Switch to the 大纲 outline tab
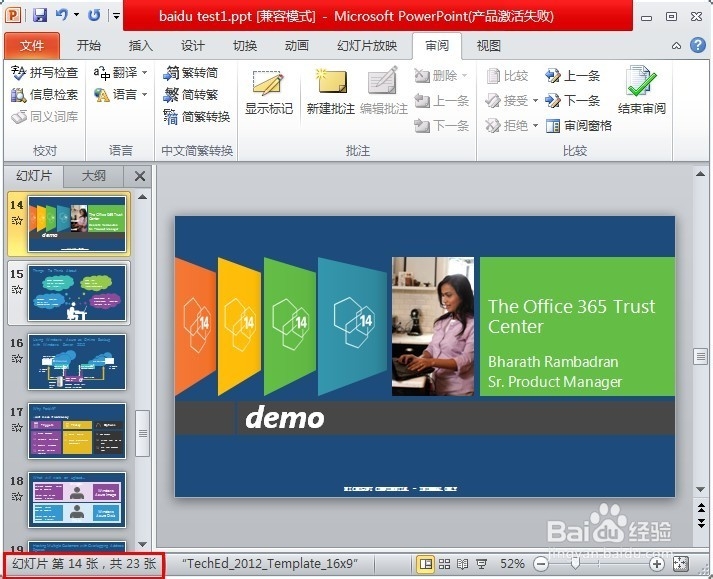This screenshot has height=579, width=713. pyautogui.click(x=93, y=176)
